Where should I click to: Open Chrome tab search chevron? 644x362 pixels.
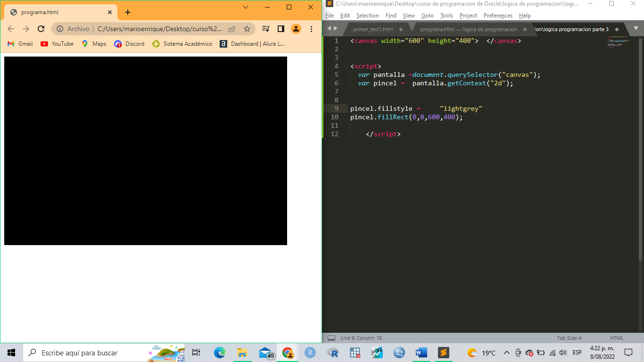[x=246, y=7]
